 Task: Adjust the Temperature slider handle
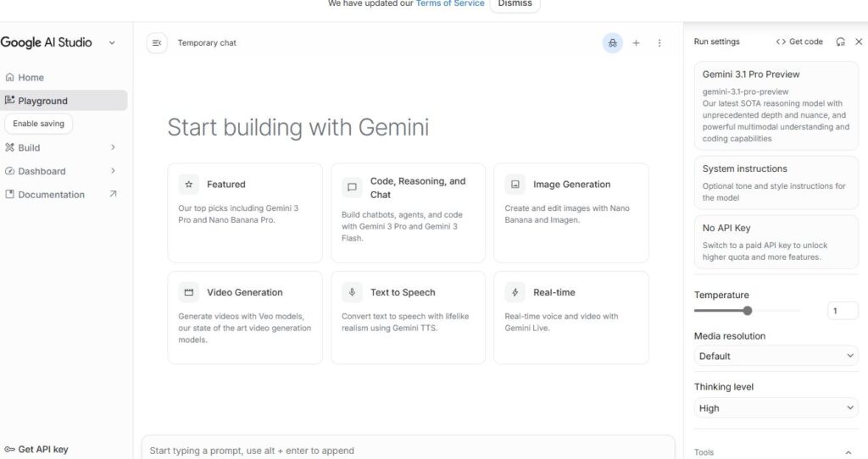747,311
